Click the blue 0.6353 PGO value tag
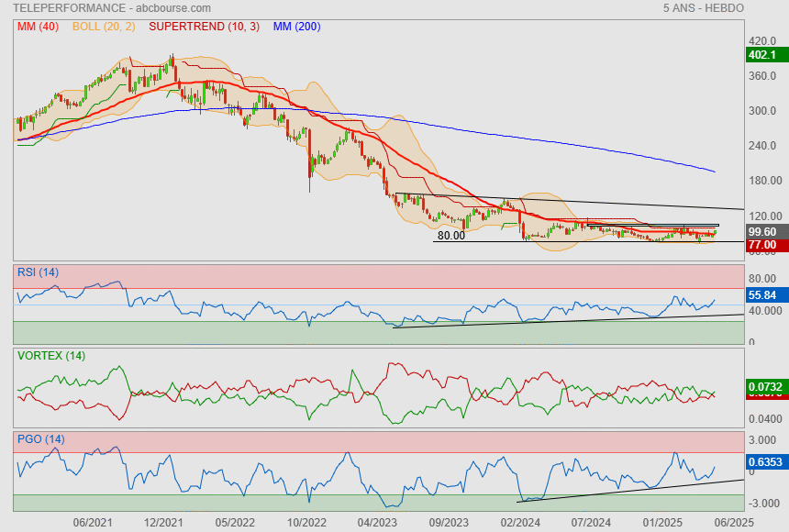The image size is (789, 532). (x=767, y=462)
